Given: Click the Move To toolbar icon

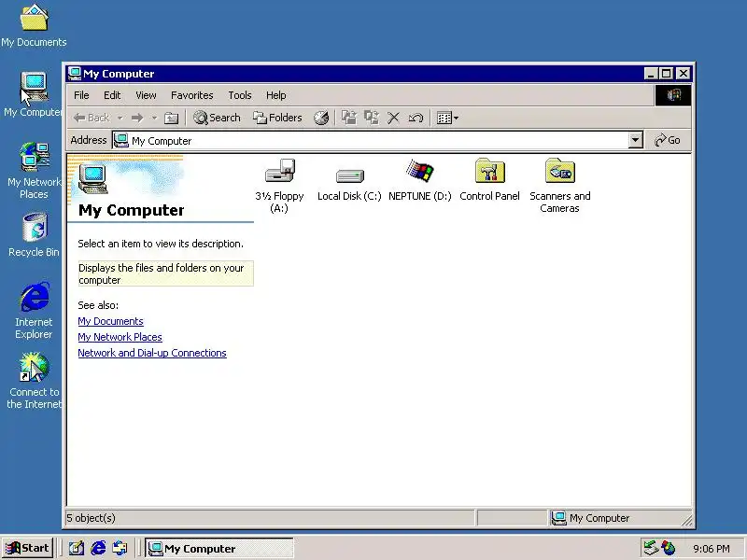Looking at the screenshot, I should (349, 118).
